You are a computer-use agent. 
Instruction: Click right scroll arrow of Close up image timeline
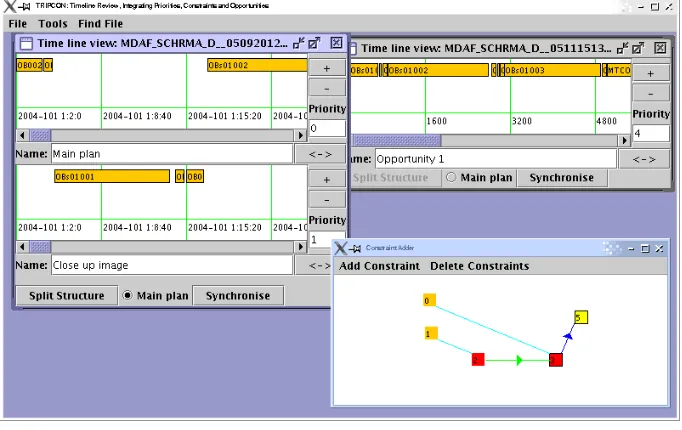pyautogui.click(x=300, y=247)
